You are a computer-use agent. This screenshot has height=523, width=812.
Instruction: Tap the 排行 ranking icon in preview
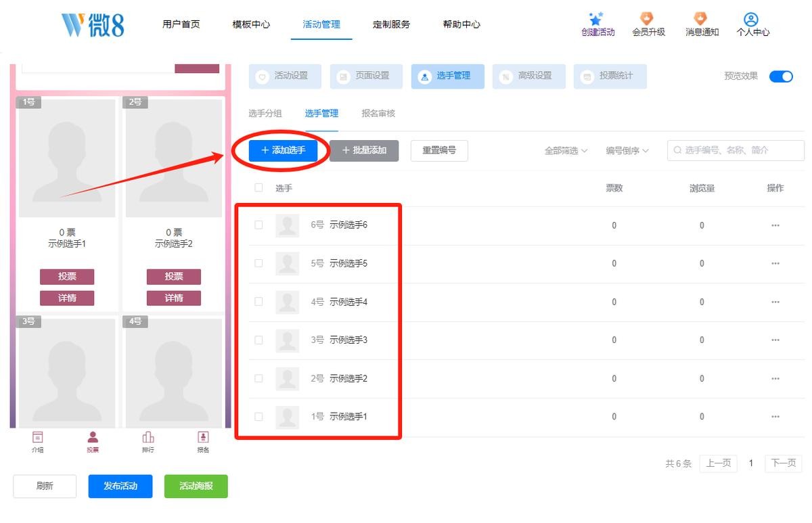coord(148,438)
